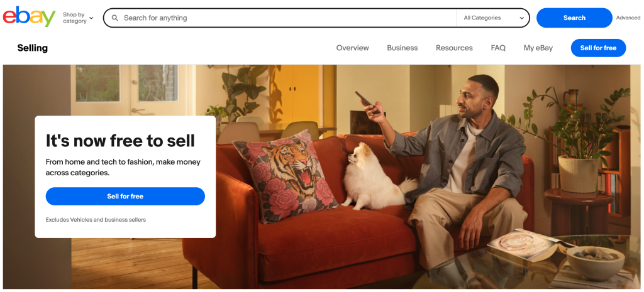Click the "It's now free to sell" headline
644x292 pixels.
tap(120, 141)
